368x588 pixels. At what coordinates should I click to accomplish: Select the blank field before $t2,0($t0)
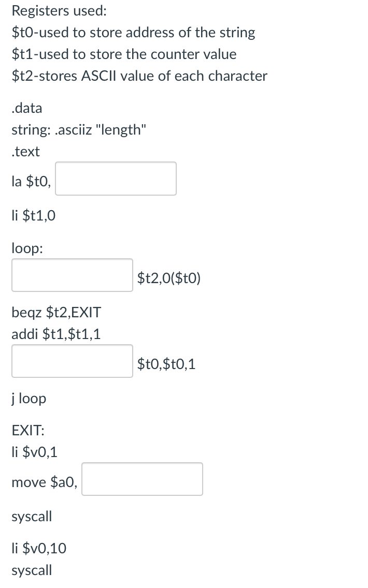pos(72,275)
